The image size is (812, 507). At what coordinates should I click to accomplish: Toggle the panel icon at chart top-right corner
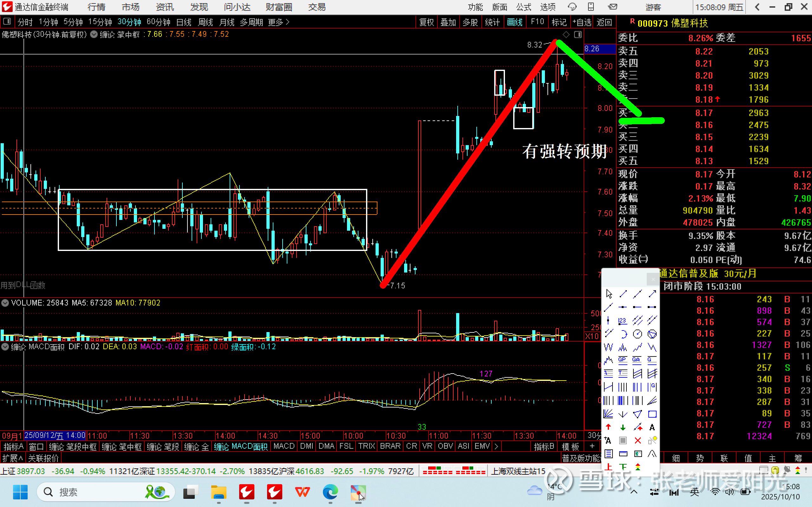click(x=578, y=35)
